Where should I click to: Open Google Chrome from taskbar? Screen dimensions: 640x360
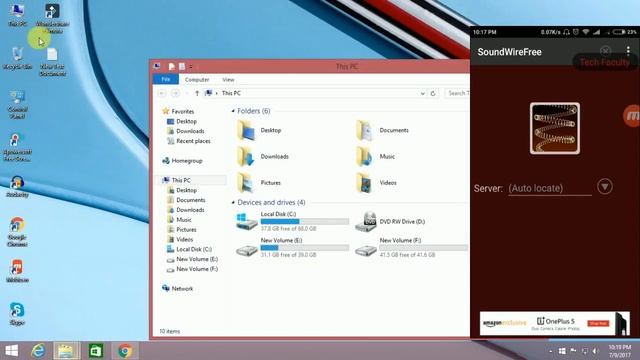pos(125,351)
